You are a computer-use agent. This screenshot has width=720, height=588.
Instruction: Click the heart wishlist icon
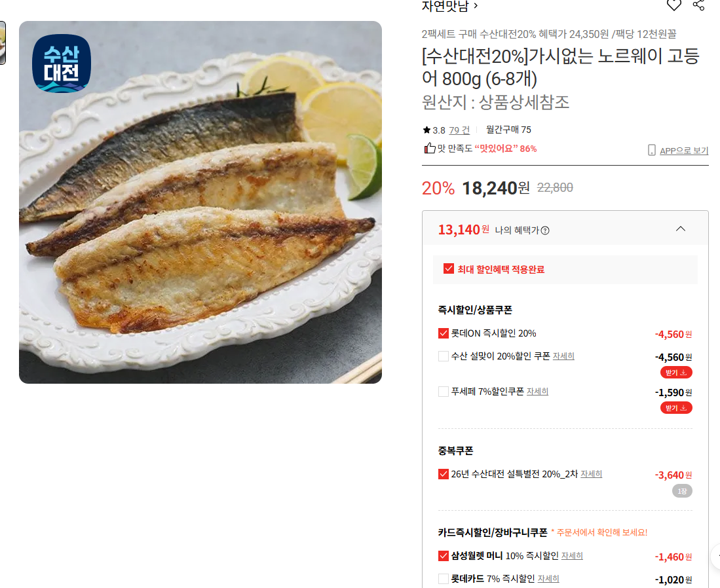pos(673,5)
